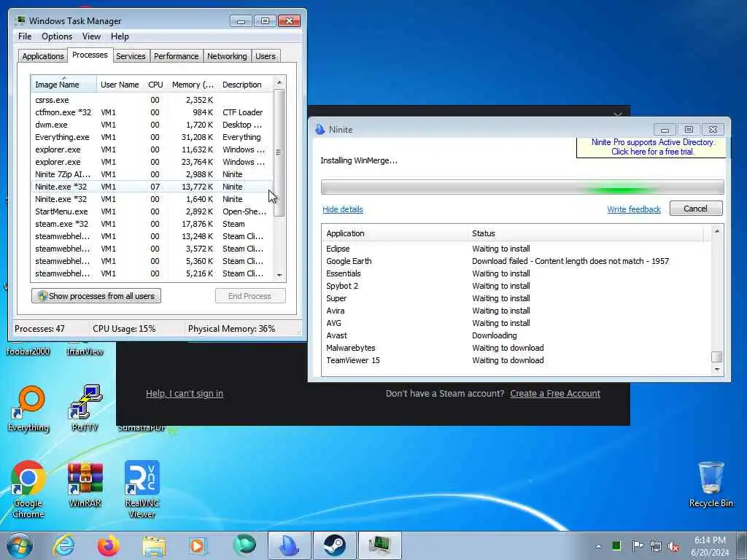747x560 pixels.
Task: Open the WinRAR desktop icon
Action: [x=85, y=484]
